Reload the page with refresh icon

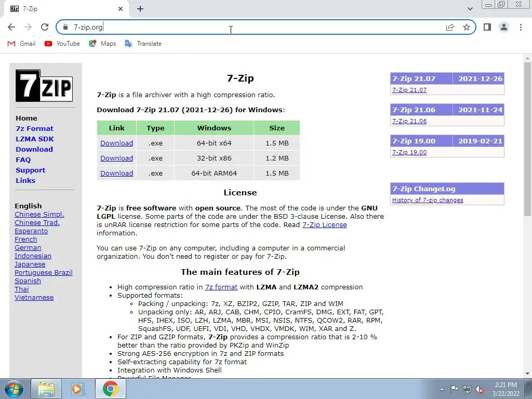click(x=45, y=27)
